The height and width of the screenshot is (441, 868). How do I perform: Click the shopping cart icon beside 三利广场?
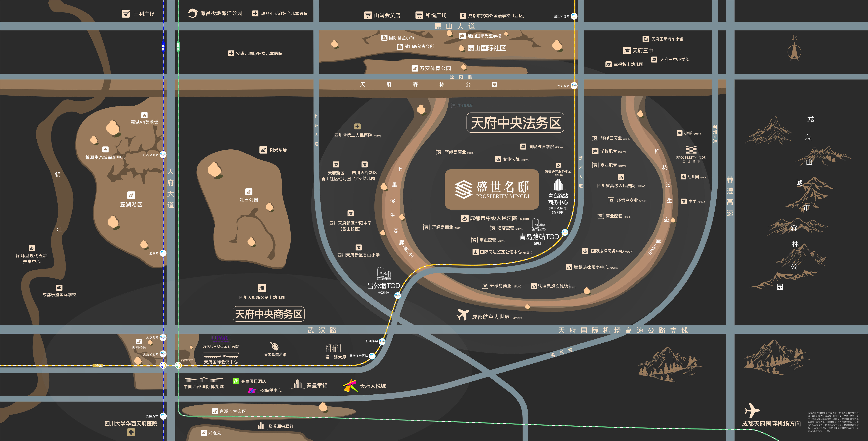pos(126,14)
